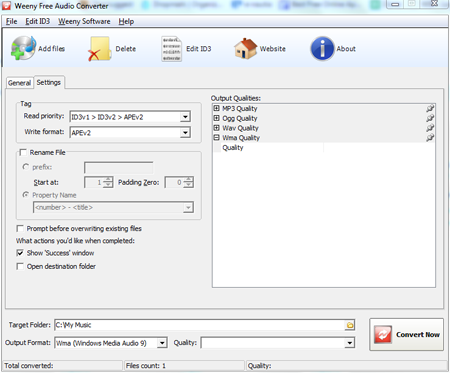The height and width of the screenshot is (373, 450).
Task: Click the Add files label in the toolbar
Action: pos(52,49)
